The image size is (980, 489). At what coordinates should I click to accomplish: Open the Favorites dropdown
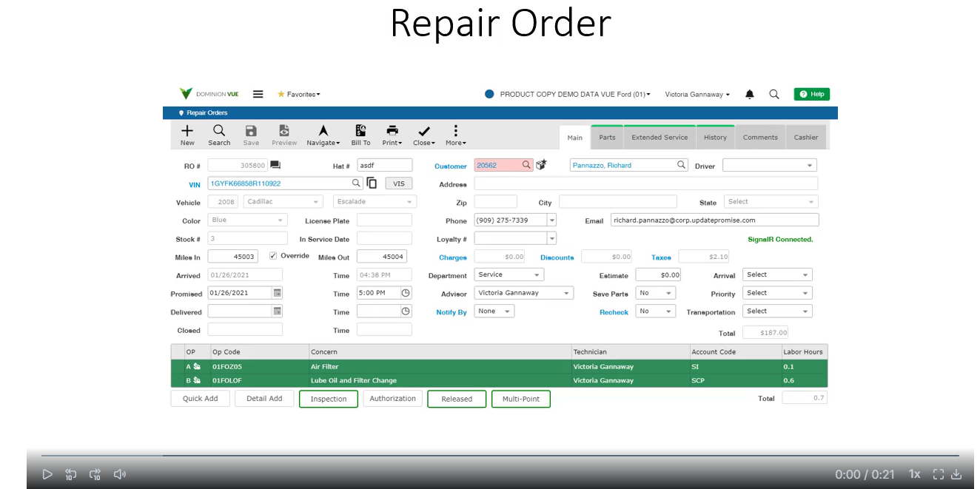click(298, 94)
